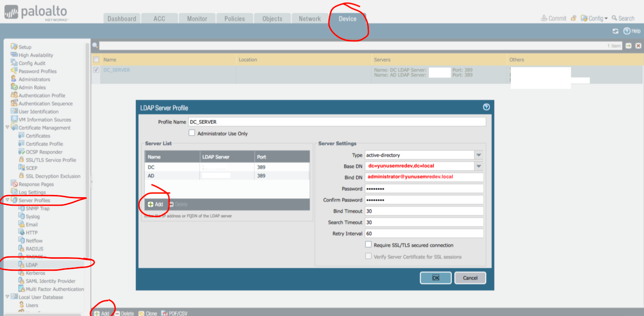Click Cancel in LDAP Server Profile dialog
This screenshot has width=644, height=316.
point(470,278)
